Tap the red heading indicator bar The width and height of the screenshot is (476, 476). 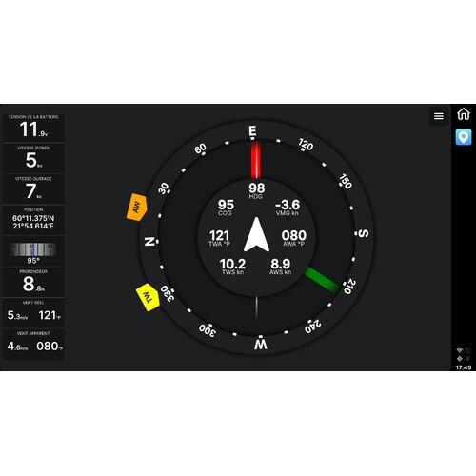[256, 160]
